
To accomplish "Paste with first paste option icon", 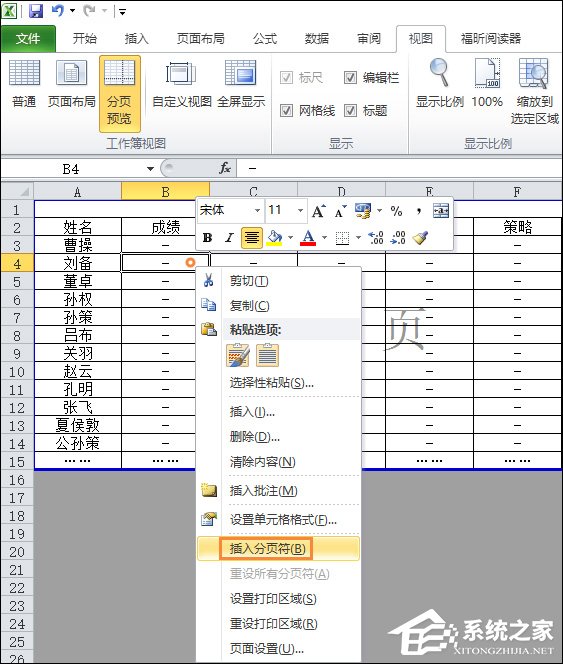I will (238, 355).
